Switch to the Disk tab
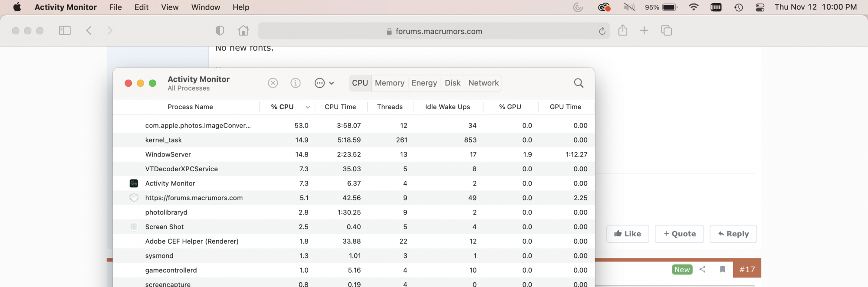868x287 pixels. [453, 83]
